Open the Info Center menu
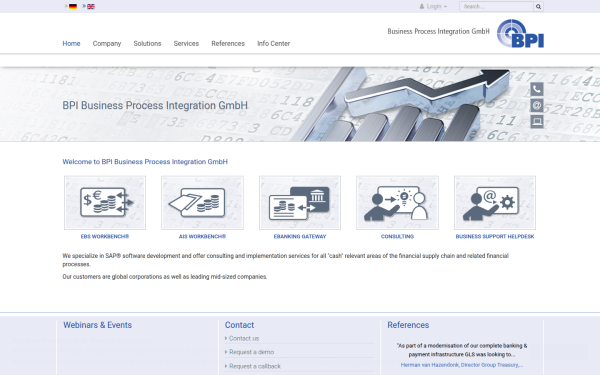This screenshot has height=375, width=600. (x=274, y=44)
